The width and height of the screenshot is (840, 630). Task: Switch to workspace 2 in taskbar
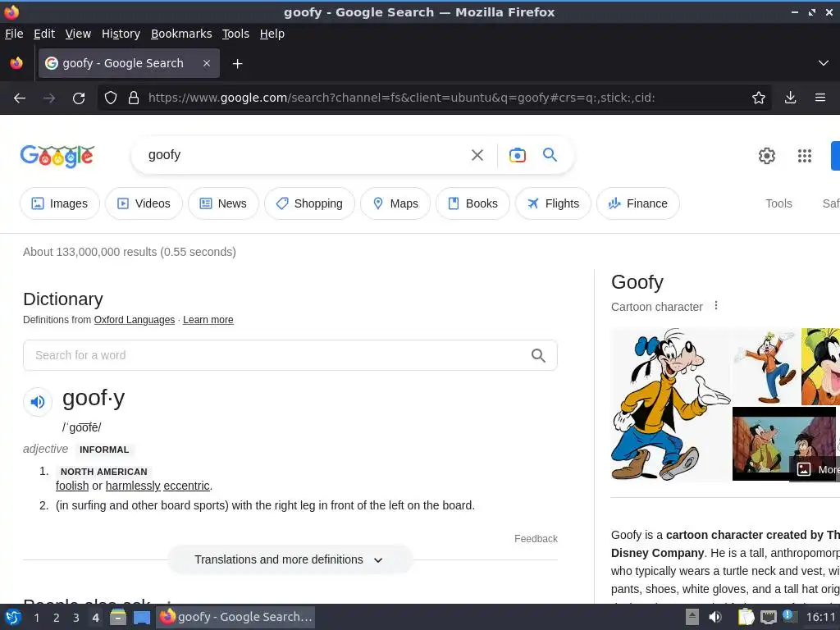57,618
